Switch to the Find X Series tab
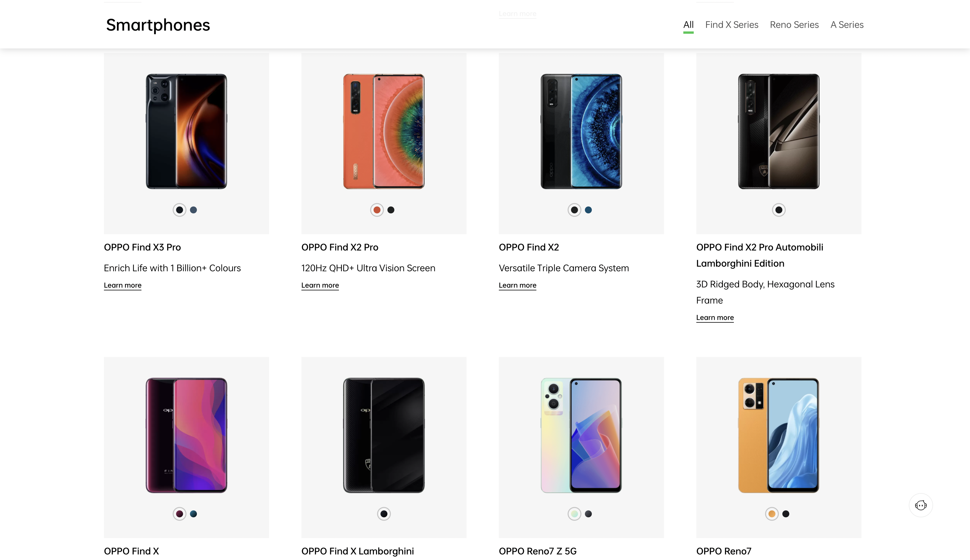This screenshot has height=560, width=970. point(731,25)
